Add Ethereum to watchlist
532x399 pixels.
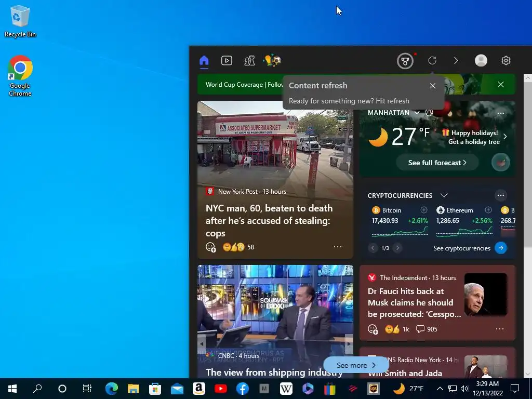coord(488,210)
